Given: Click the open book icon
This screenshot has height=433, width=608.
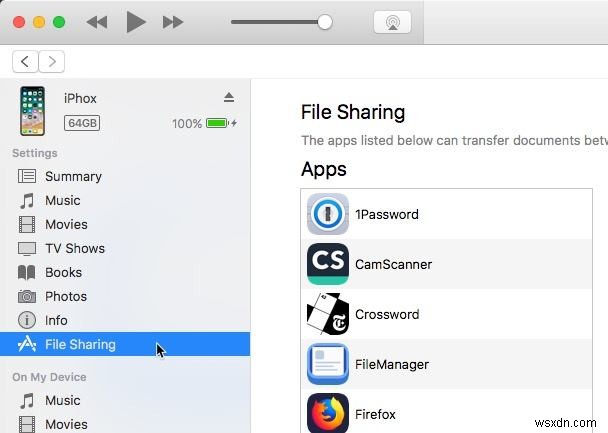Looking at the screenshot, I should point(27,273).
